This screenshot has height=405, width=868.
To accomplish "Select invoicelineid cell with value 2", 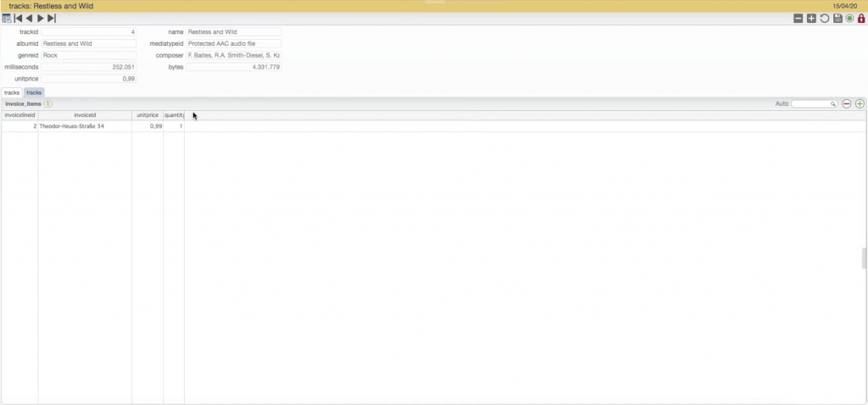I will click(x=20, y=126).
